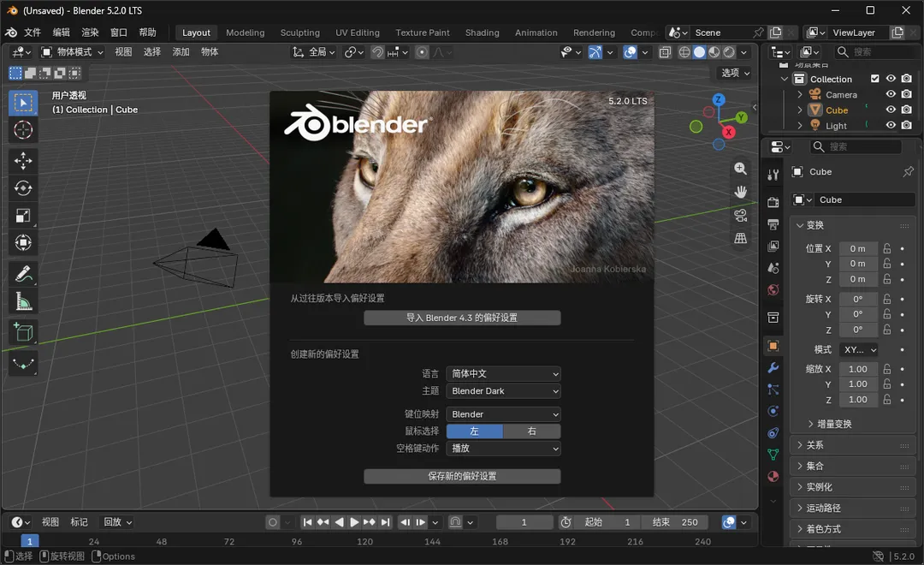This screenshot has width=924, height=565.
Task: Click the zoom magnifier in viewport
Action: (740, 169)
